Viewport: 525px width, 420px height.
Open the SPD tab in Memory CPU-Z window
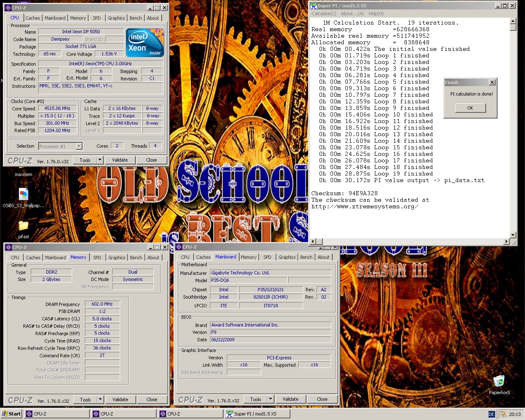pyautogui.click(x=97, y=258)
